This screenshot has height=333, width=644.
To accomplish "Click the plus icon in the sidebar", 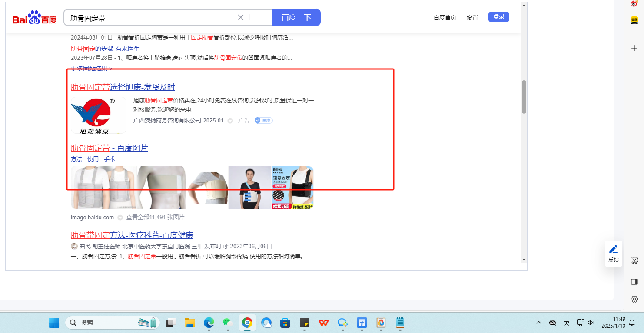I will [634, 48].
